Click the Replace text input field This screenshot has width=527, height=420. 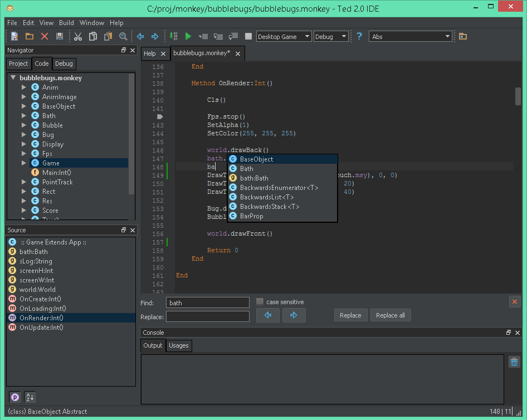tap(207, 316)
